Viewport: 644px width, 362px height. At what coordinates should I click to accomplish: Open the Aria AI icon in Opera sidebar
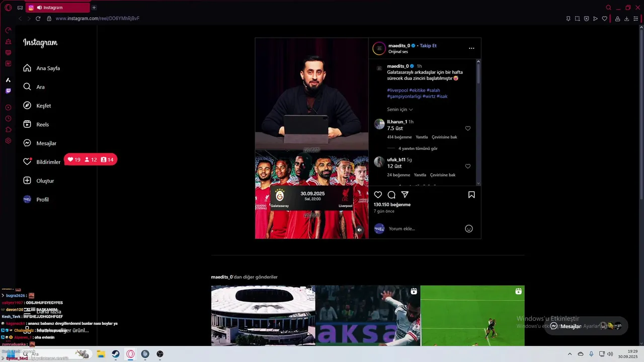[x=8, y=80]
